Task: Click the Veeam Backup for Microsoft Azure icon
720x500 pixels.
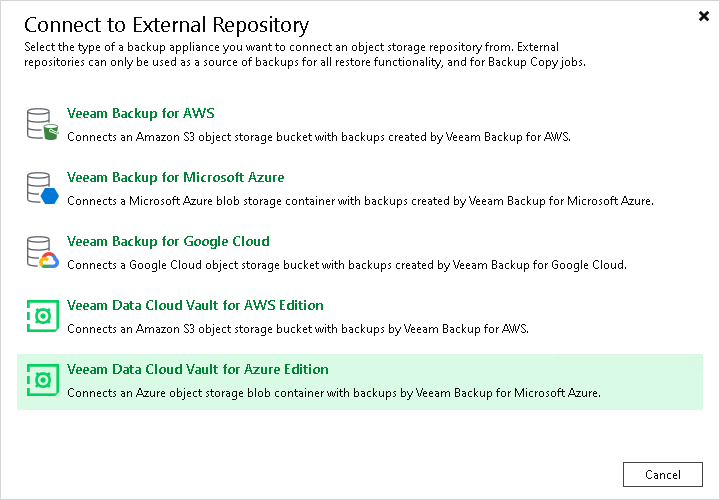Action: click(42, 188)
